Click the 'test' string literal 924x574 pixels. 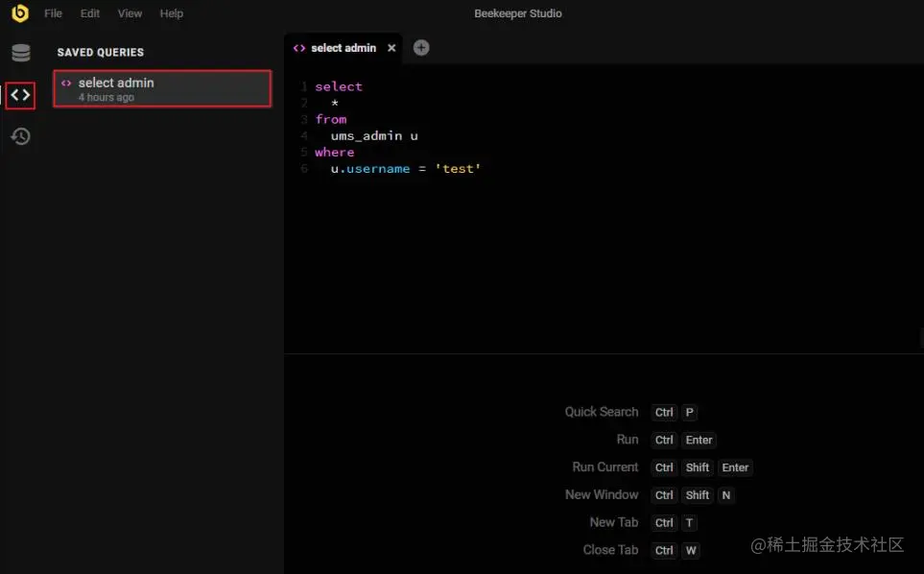(458, 169)
